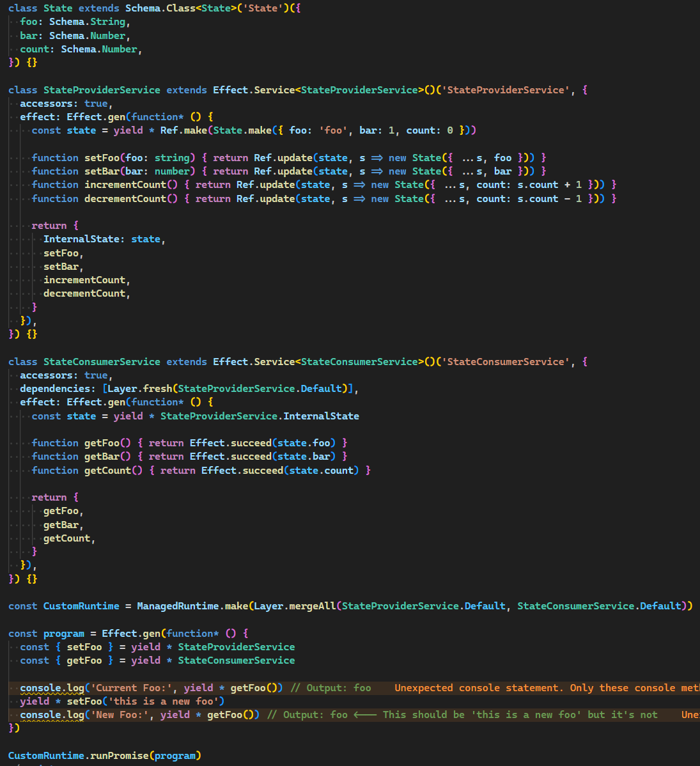
Task: Click the 'this is a new foo' setFoo argument
Action: click(x=163, y=701)
